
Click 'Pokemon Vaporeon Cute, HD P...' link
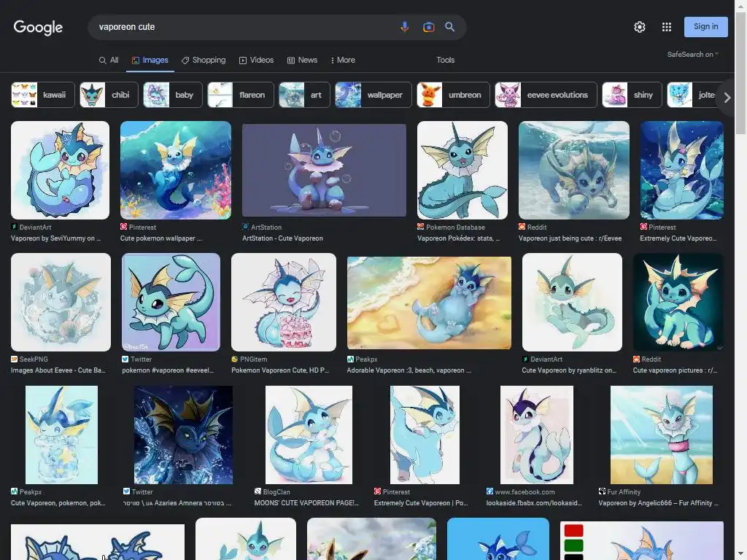click(280, 370)
